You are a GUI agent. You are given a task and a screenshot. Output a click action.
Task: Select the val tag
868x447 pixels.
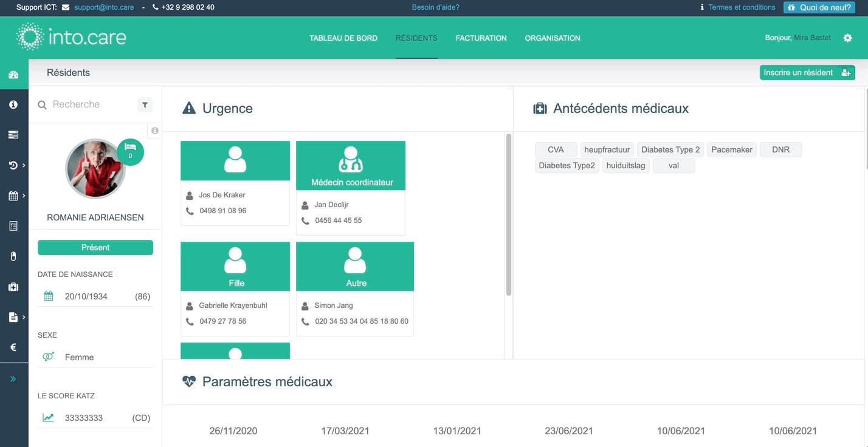click(674, 165)
